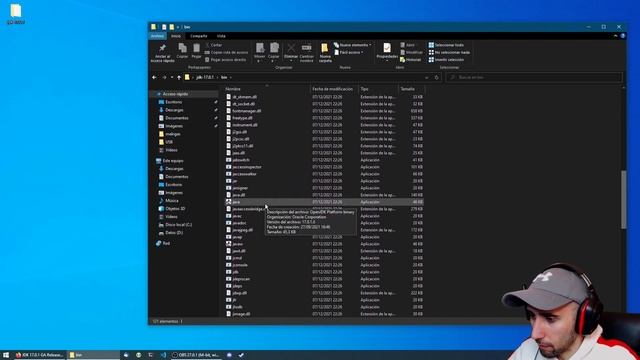This screenshot has width=640, height=360.
Task: Click the Historial button in ribbon
Action: pyautogui.click(x=410, y=60)
